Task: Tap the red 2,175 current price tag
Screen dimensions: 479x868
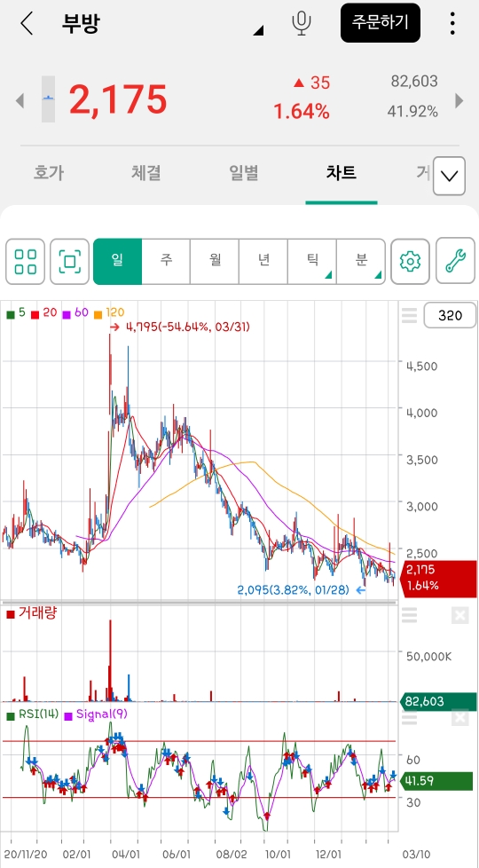Action: point(440,578)
